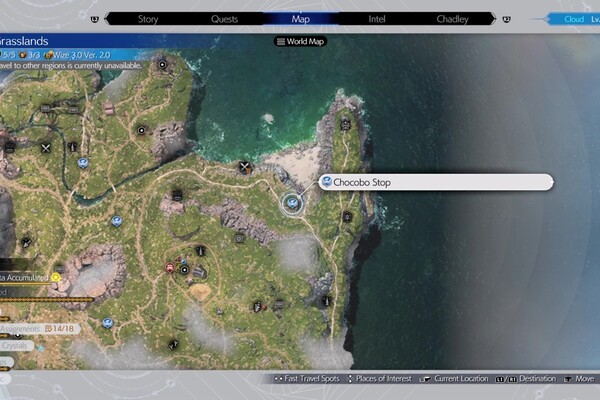600x400 pixels.
Task: Select the marker with red dot southeast
Action: pos(259,307)
